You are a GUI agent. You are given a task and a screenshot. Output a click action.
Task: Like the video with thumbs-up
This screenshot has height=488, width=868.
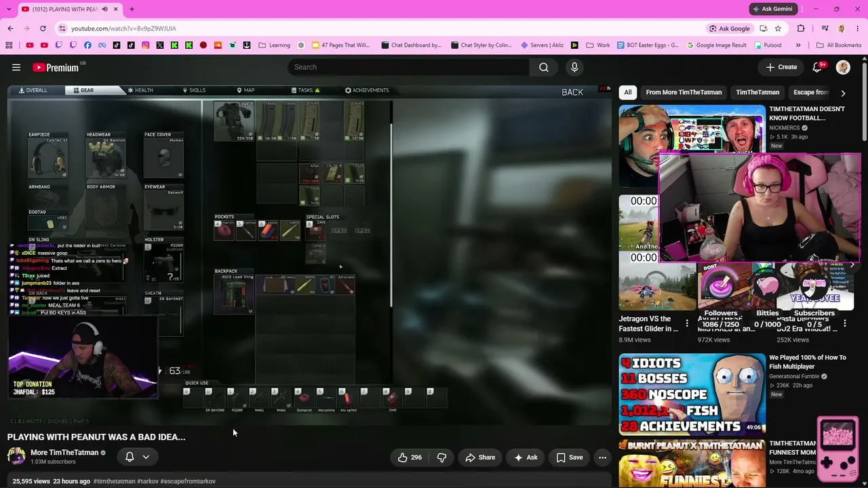coord(410,457)
